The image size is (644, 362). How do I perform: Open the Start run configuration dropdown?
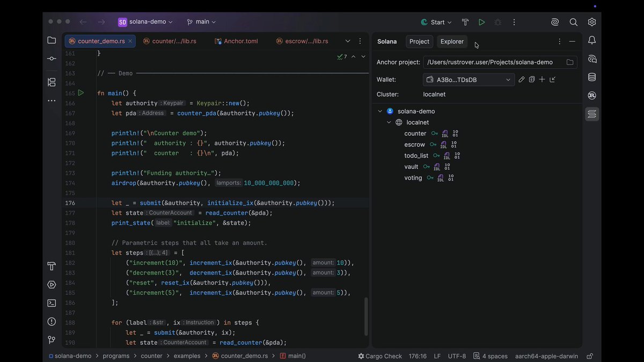click(436, 22)
